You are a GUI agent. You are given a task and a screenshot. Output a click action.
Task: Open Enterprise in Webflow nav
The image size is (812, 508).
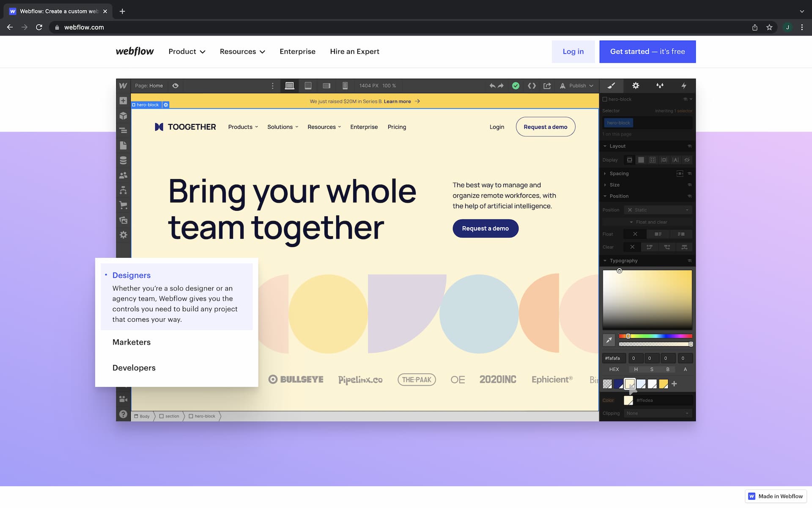click(297, 52)
